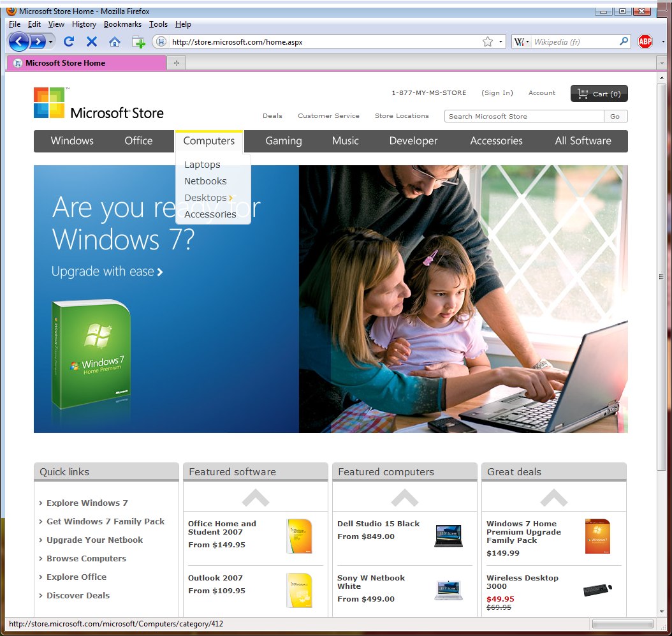Image resolution: width=672 pixels, height=636 pixels.
Task: Open the Windows 7 Home Premium box image
Action: click(x=91, y=354)
